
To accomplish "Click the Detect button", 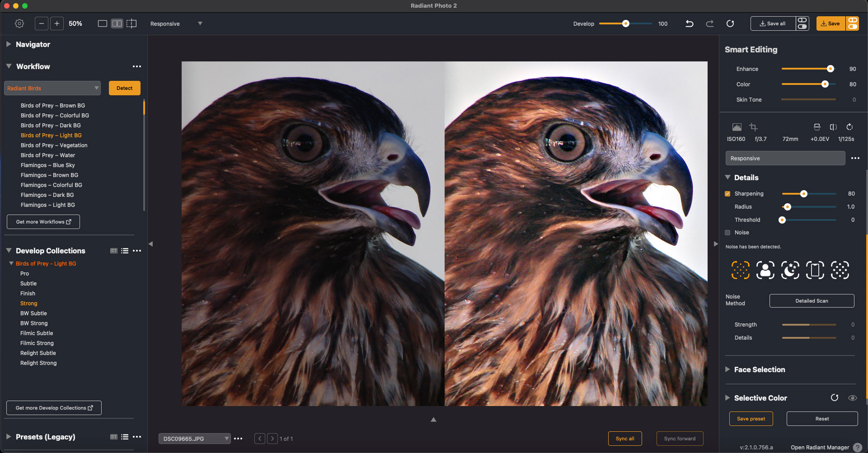I will pyautogui.click(x=125, y=88).
